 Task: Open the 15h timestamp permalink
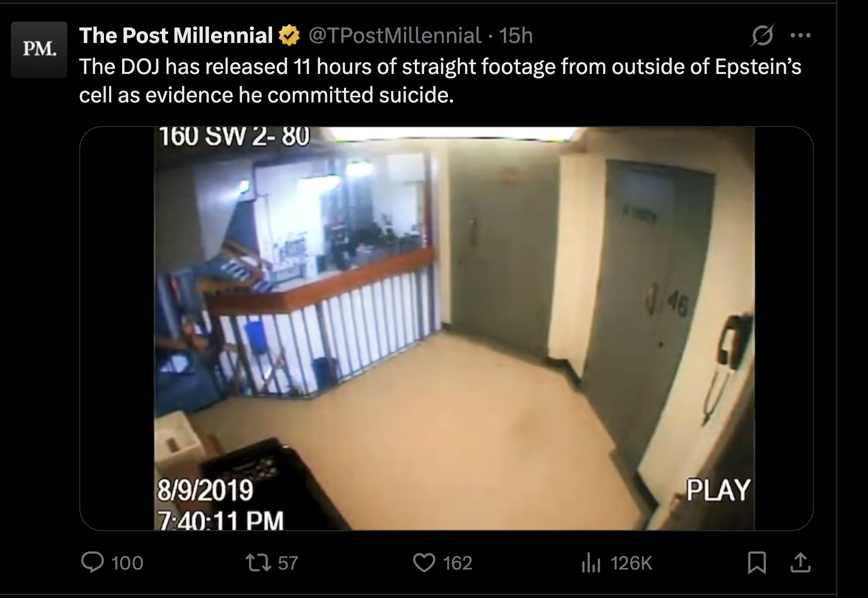tap(516, 36)
